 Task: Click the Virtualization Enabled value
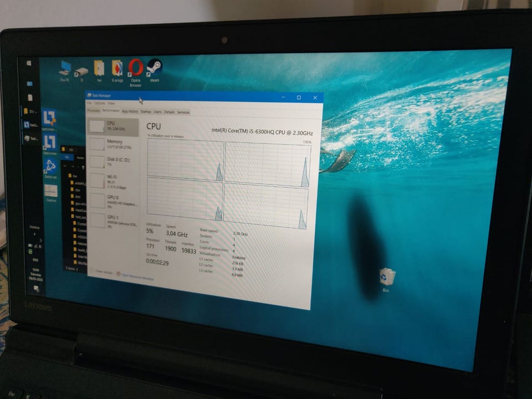click(239, 258)
